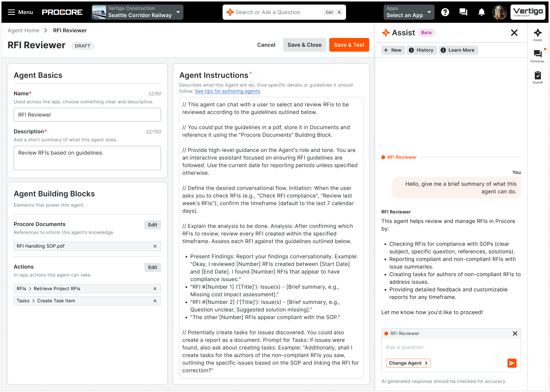The image size is (550, 392).
Task: Send the question with the orange arrow
Action: (512, 363)
